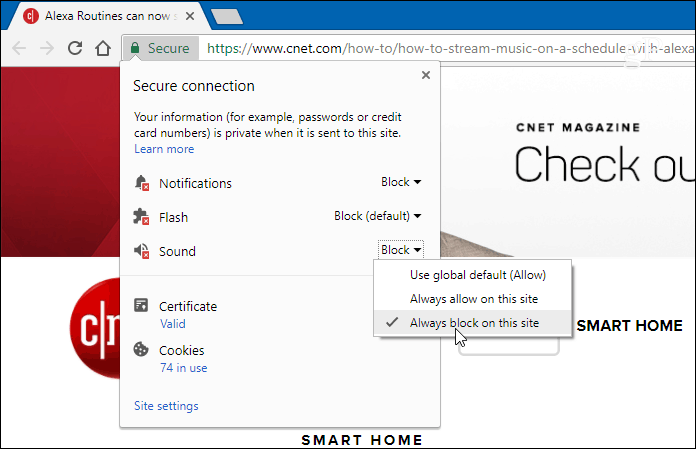Open the Notifications Block dropdown
This screenshot has height=449, width=696.
[x=401, y=182]
